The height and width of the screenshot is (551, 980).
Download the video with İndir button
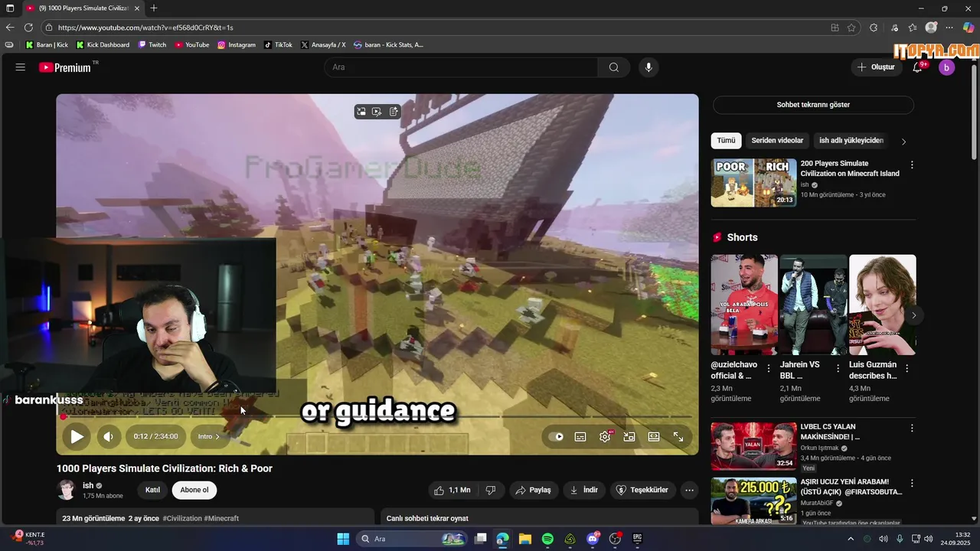pos(584,490)
